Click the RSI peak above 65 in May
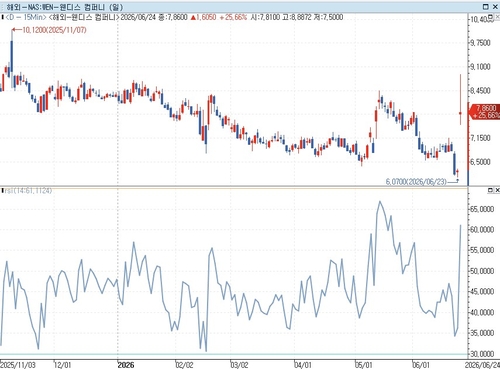The width and height of the screenshot is (500, 369). 380,202
